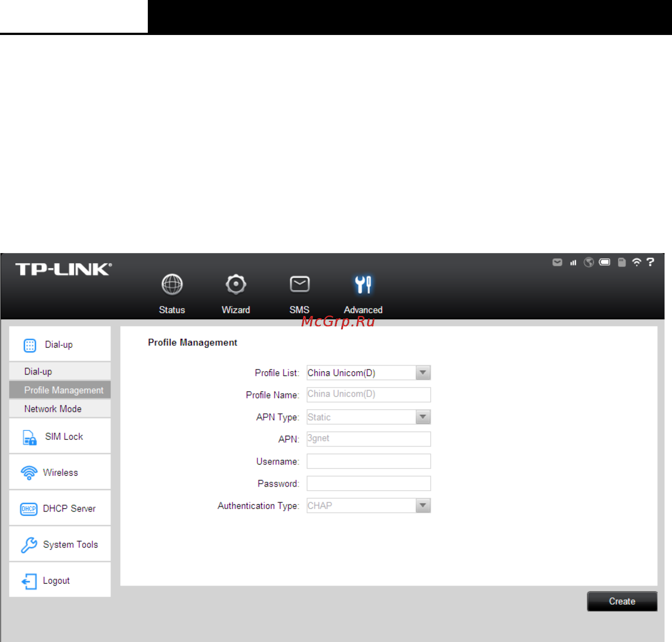Click the Authentication Type label
672x642 pixels.
pyautogui.click(x=258, y=506)
